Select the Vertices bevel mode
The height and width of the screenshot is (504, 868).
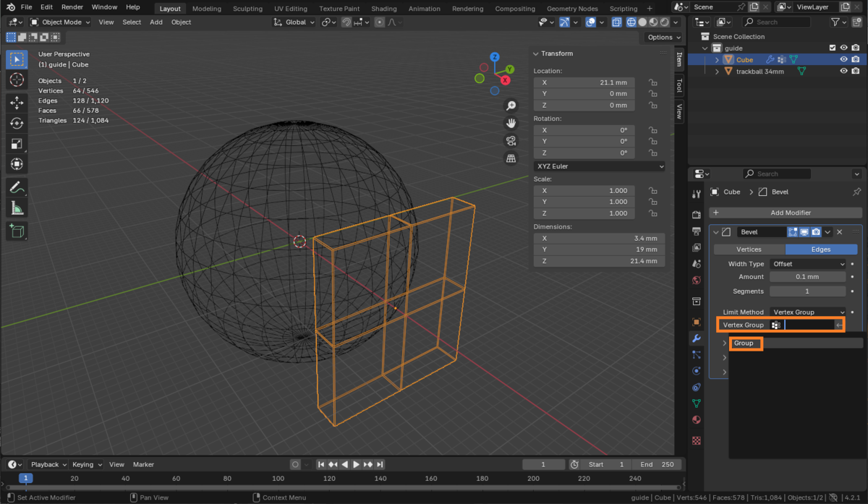coord(749,249)
